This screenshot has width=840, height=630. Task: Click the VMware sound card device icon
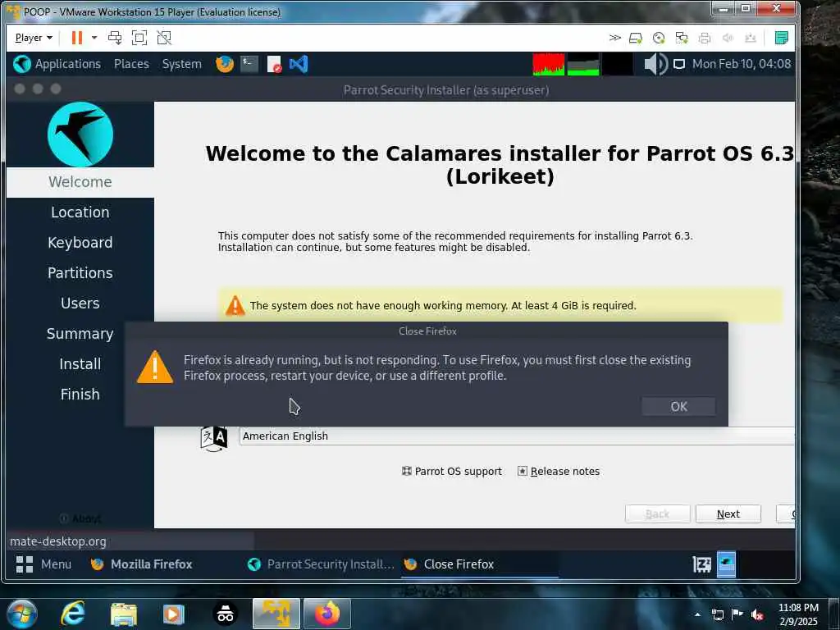point(728,38)
